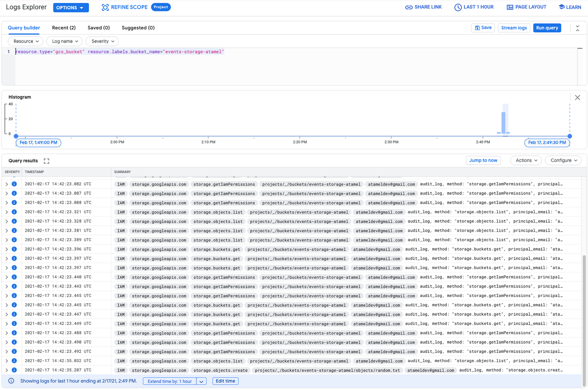This screenshot has width=588, height=390.
Task: Click the Project scope chip
Action: click(x=161, y=7)
